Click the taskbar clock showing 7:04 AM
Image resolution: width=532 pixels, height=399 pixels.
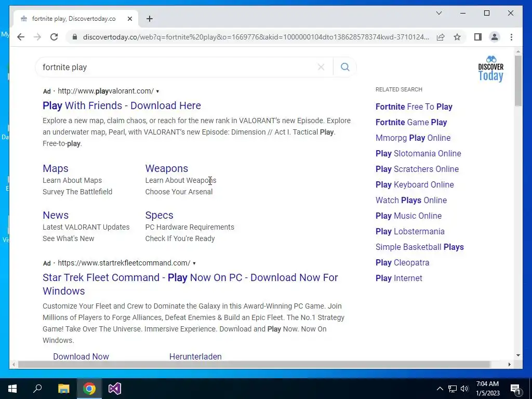click(487, 389)
